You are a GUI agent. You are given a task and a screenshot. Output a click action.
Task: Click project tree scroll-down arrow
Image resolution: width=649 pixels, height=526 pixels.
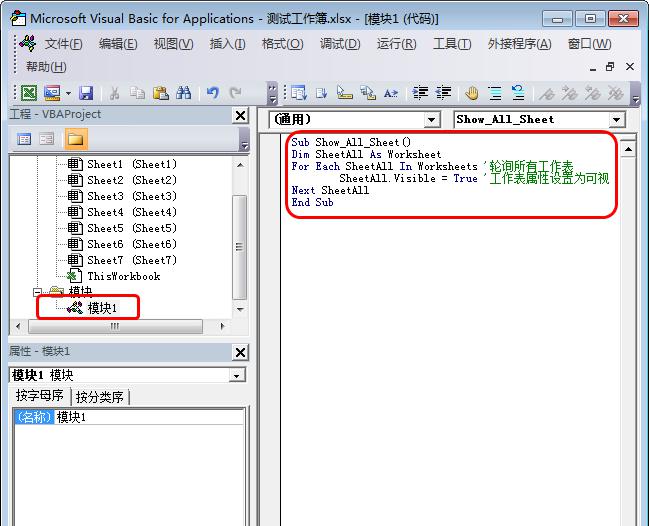[240, 309]
